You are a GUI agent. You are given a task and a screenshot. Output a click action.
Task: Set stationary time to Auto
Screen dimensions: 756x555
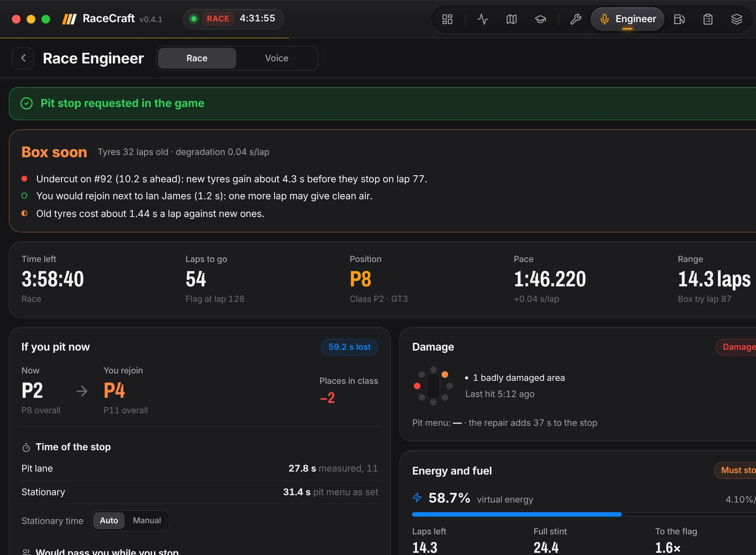(x=109, y=521)
